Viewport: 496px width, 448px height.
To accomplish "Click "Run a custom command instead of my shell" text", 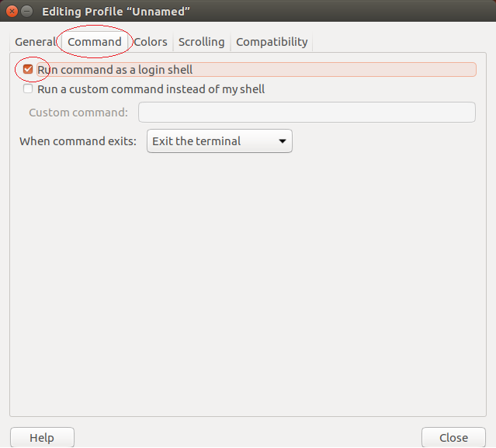I will [151, 89].
